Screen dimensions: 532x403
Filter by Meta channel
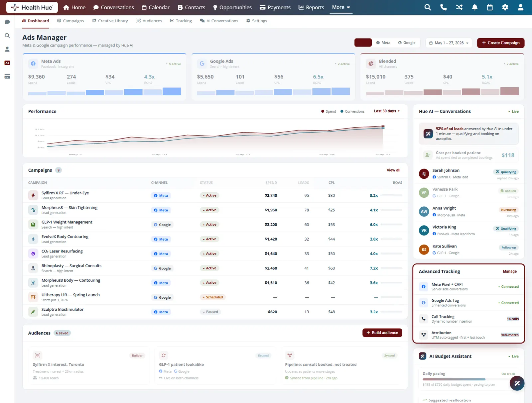pyautogui.click(x=383, y=43)
